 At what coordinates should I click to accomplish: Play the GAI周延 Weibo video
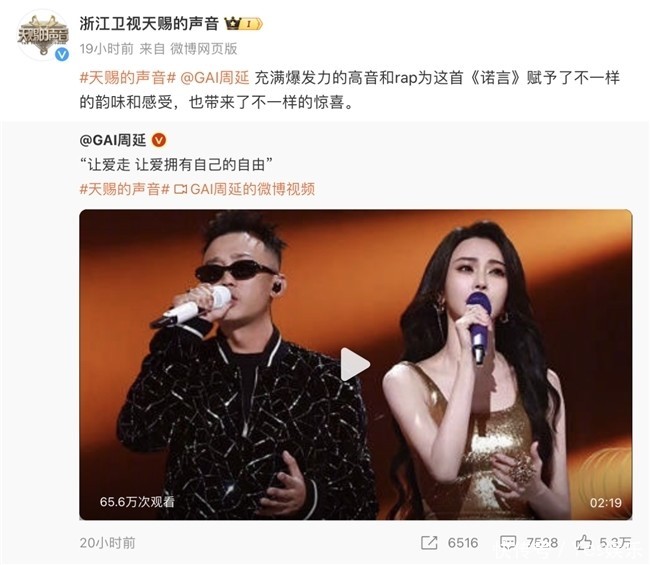tap(355, 364)
